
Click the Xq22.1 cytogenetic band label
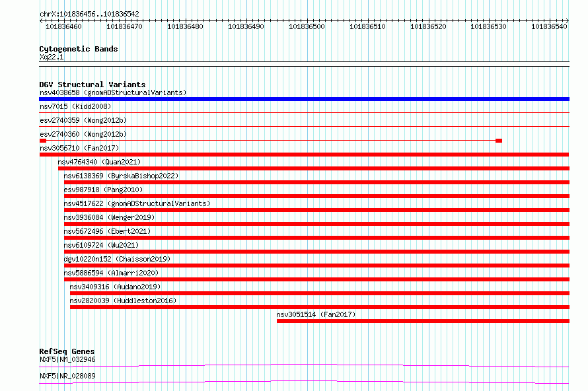[x=52, y=57]
